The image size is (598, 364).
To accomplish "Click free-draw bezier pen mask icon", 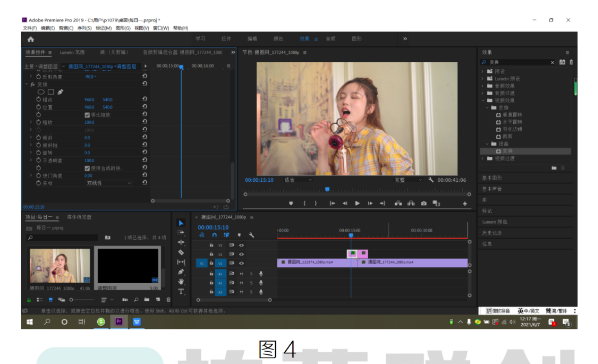I will [60, 92].
